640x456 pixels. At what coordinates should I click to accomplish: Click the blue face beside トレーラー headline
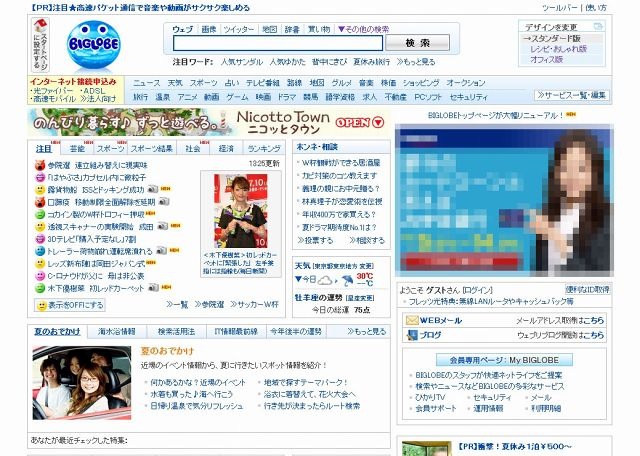40,251
